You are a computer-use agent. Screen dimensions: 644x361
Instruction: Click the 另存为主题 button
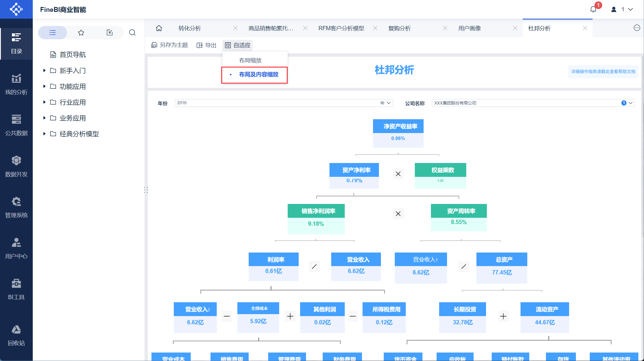(x=170, y=45)
